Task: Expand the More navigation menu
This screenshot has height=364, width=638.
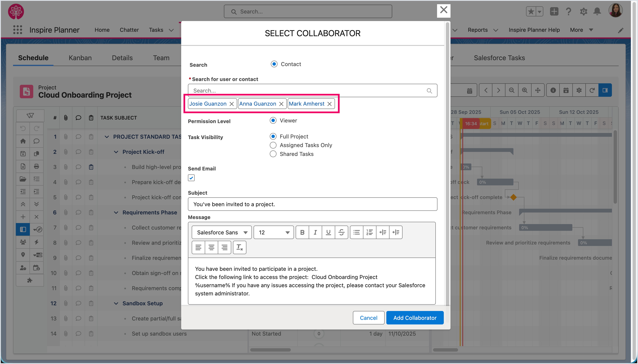Action: click(581, 30)
